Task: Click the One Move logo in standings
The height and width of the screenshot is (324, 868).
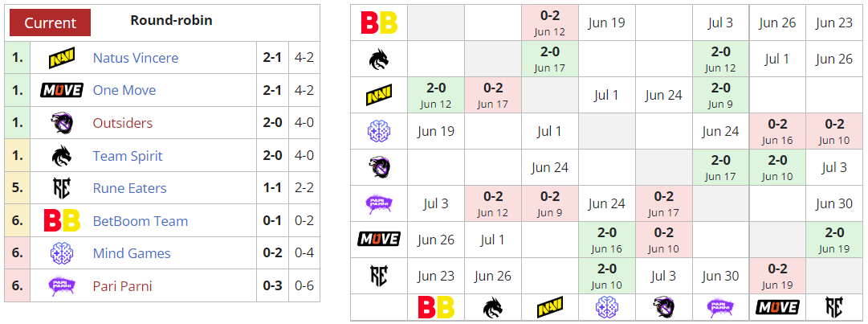Action: pyautogui.click(x=62, y=90)
